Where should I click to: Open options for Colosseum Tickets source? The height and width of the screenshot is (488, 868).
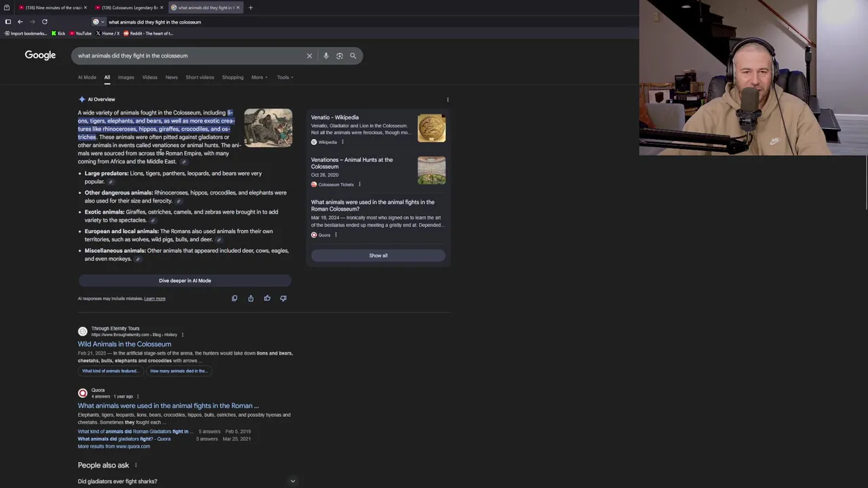point(359,184)
